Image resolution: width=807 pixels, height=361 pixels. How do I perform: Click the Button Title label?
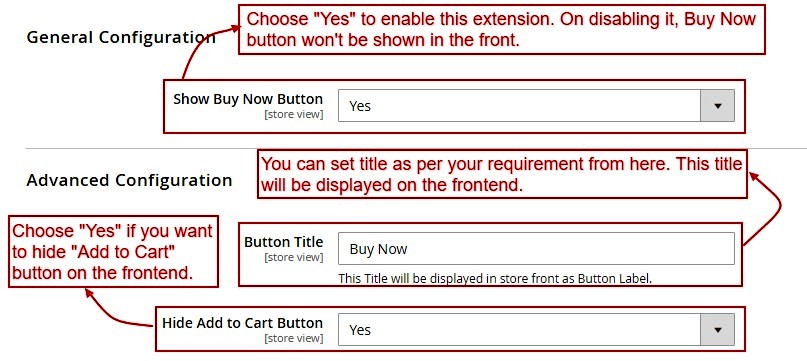pyautogui.click(x=284, y=242)
